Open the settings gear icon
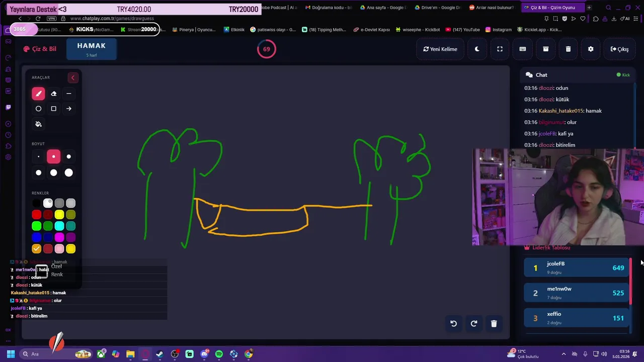The width and height of the screenshot is (644, 362). pos(591,49)
